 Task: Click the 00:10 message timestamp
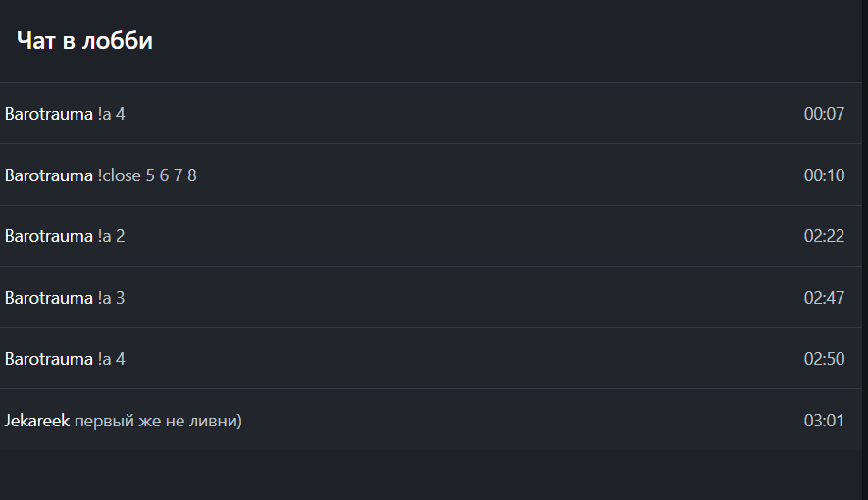tap(824, 175)
